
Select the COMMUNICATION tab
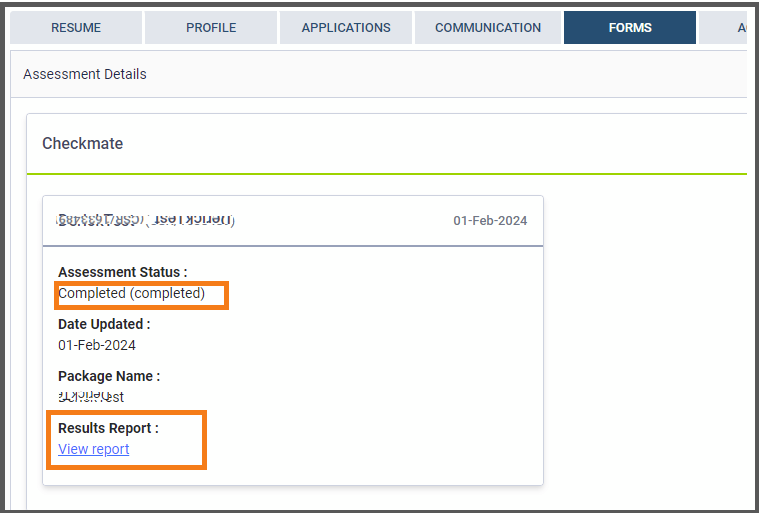pyautogui.click(x=488, y=28)
